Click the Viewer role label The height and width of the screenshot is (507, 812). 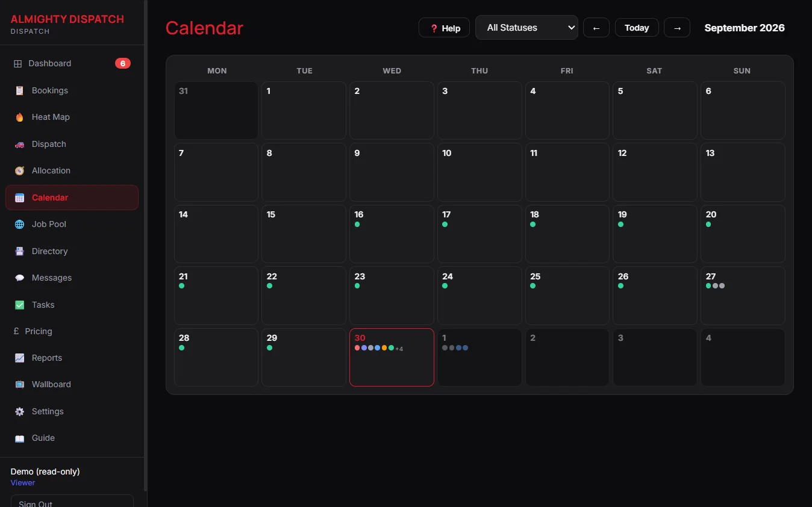23,483
